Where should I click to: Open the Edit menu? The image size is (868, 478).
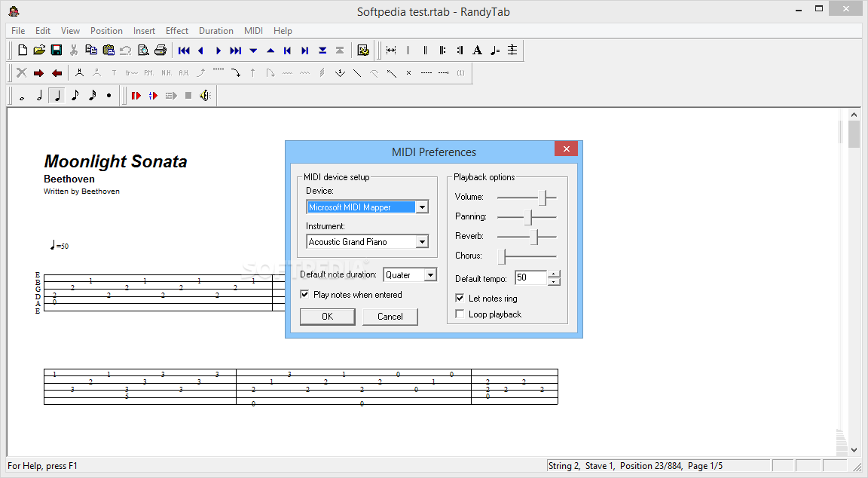43,30
